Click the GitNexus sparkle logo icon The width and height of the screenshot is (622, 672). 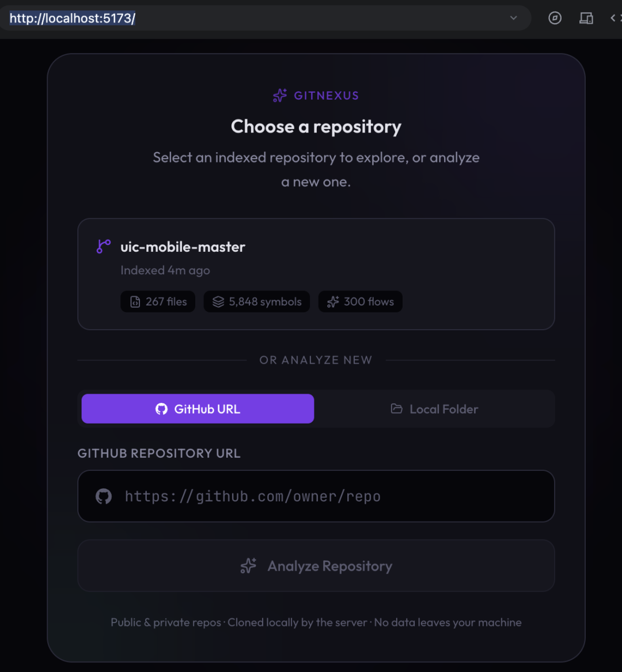click(280, 95)
